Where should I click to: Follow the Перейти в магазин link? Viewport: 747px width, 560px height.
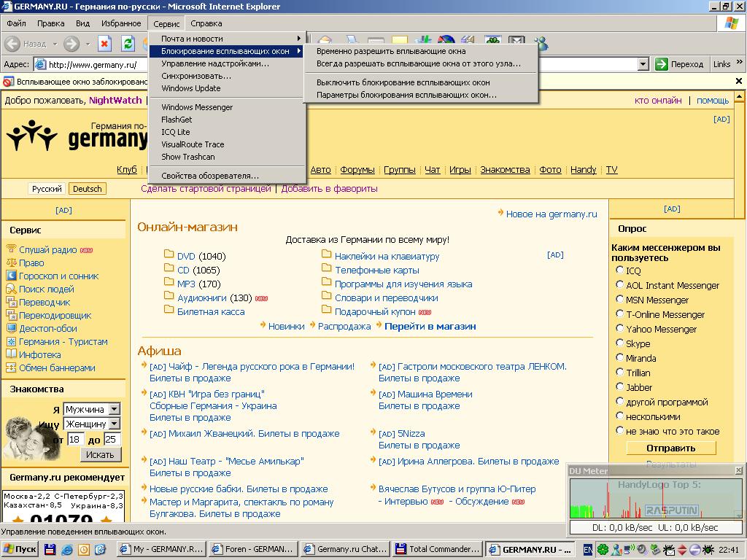[430, 326]
